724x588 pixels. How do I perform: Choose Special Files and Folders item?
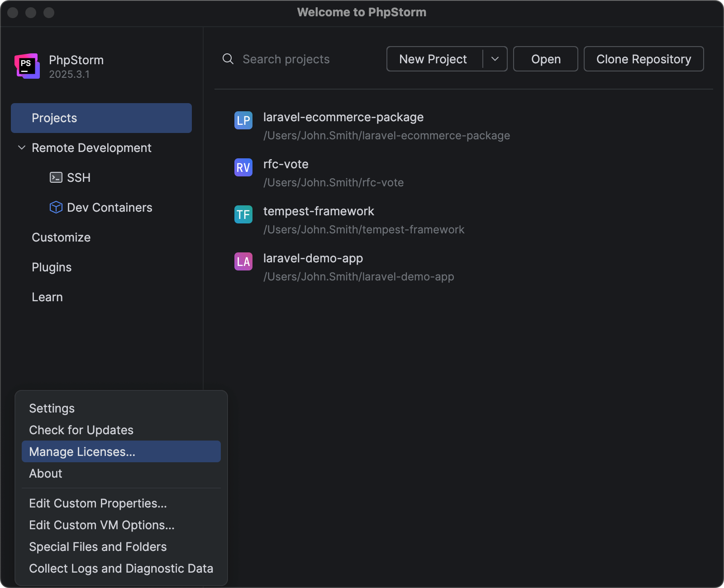point(121,547)
